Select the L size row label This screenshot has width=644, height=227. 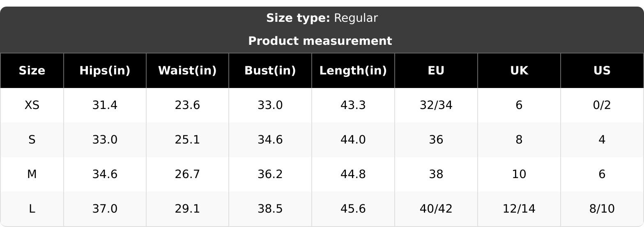point(32,209)
